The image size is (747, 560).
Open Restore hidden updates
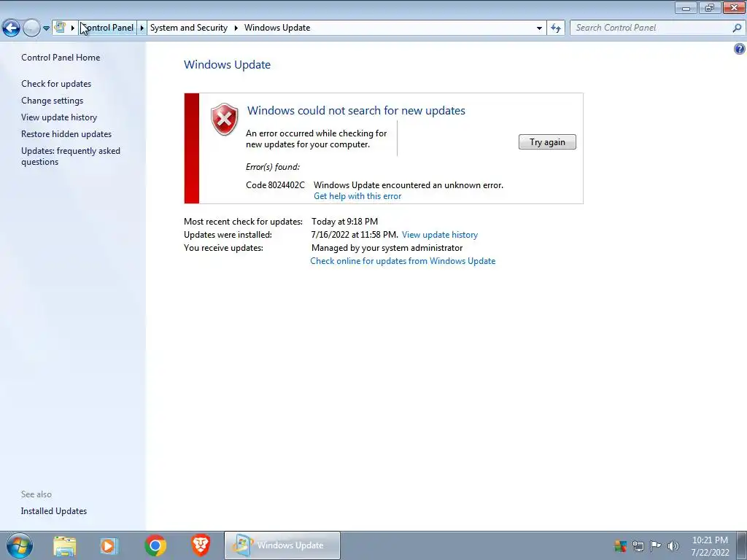66,134
